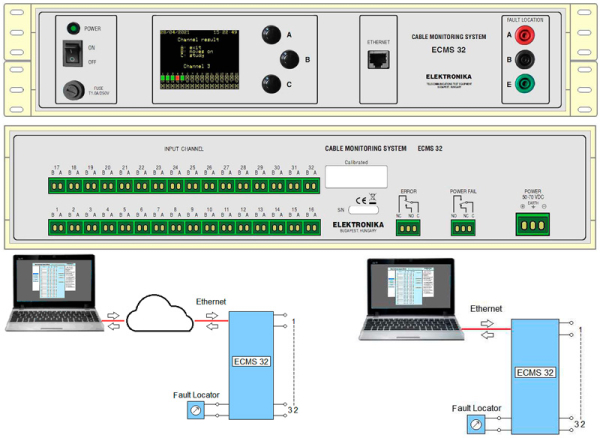The image size is (600, 447).
Task: Click the left ECMS 32 blue block
Action: tap(250, 358)
